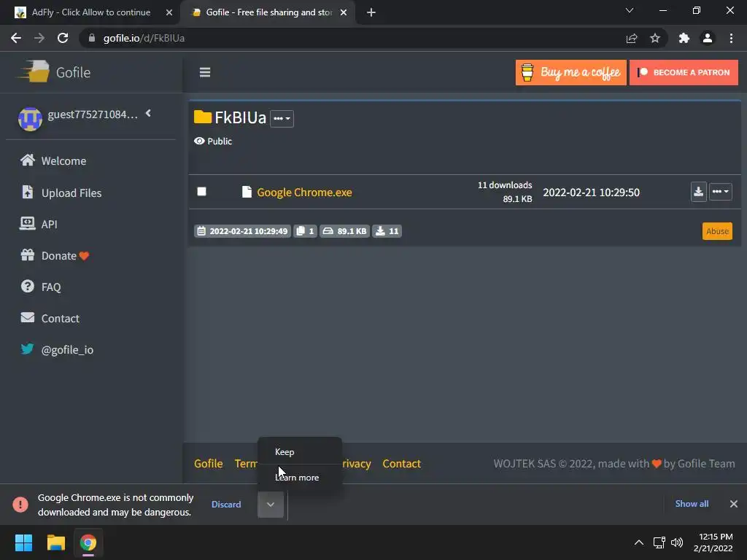Click the Google Chrome.exe file link
Viewport: 747px width, 560px height.
pos(304,192)
